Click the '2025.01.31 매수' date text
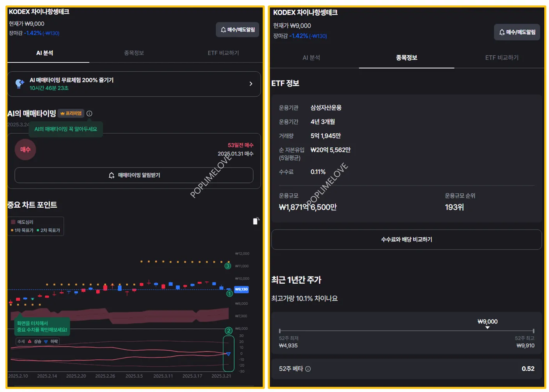The image size is (549, 392). (x=236, y=154)
